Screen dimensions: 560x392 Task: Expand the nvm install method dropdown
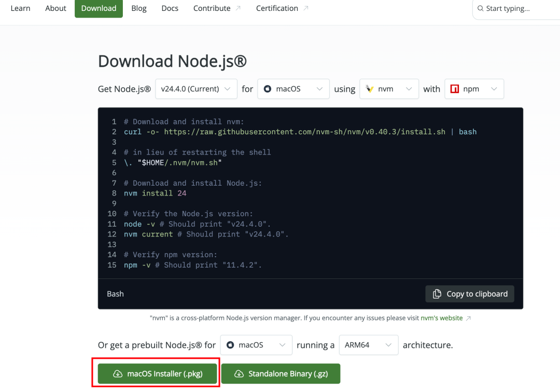point(389,89)
